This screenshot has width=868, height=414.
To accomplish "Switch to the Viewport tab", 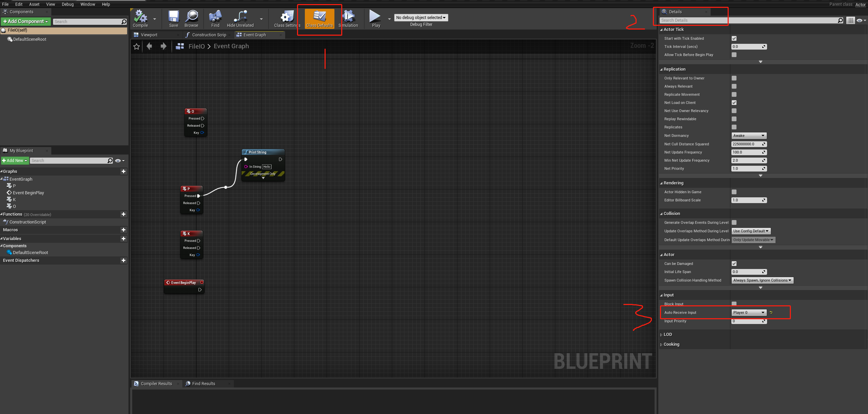I will click(150, 35).
